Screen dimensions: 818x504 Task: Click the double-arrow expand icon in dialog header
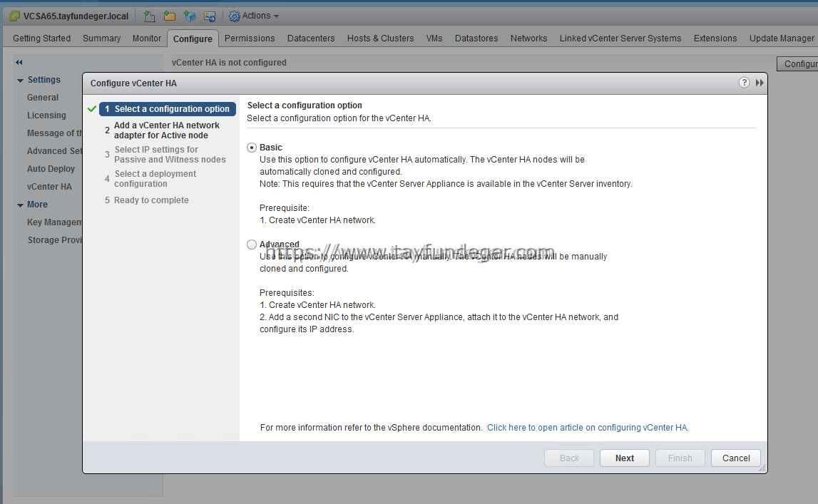pos(760,83)
